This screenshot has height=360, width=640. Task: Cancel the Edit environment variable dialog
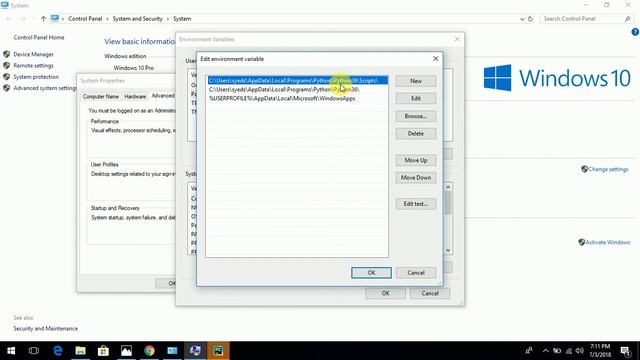[x=416, y=273]
